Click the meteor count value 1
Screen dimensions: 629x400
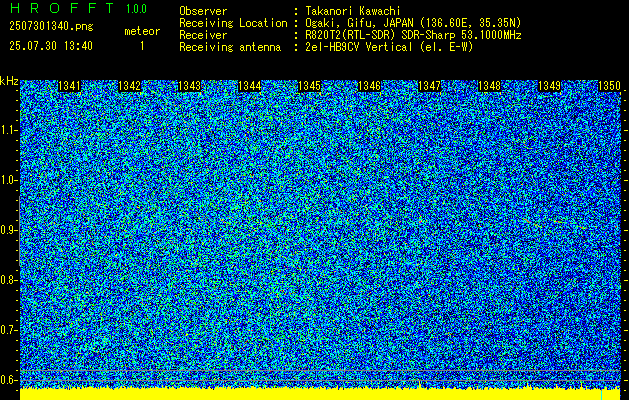pyautogui.click(x=142, y=46)
